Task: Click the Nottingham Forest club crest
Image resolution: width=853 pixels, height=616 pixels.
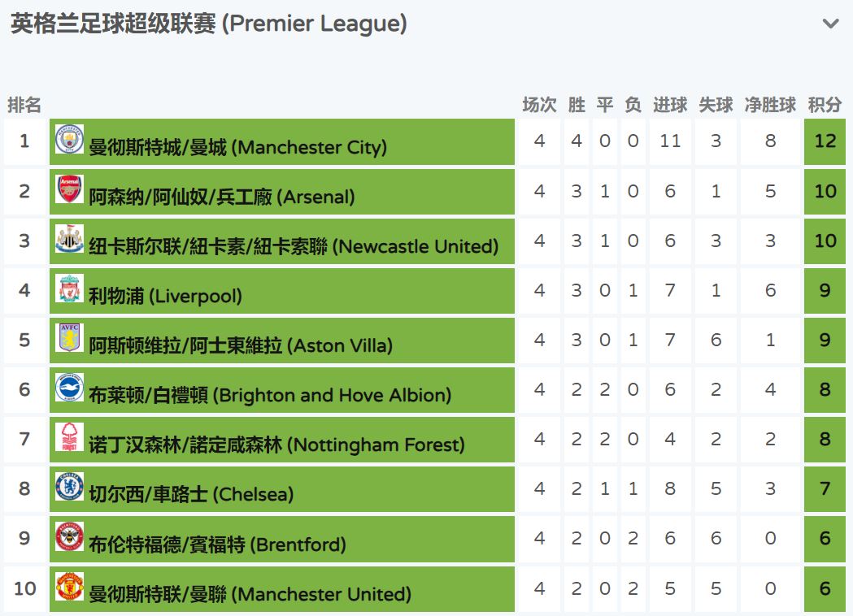Action: coord(69,438)
